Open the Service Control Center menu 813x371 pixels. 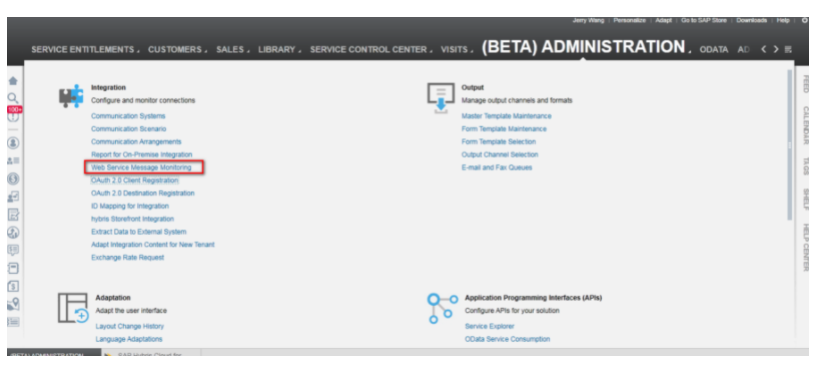pyautogui.click(x=369, y=50)
